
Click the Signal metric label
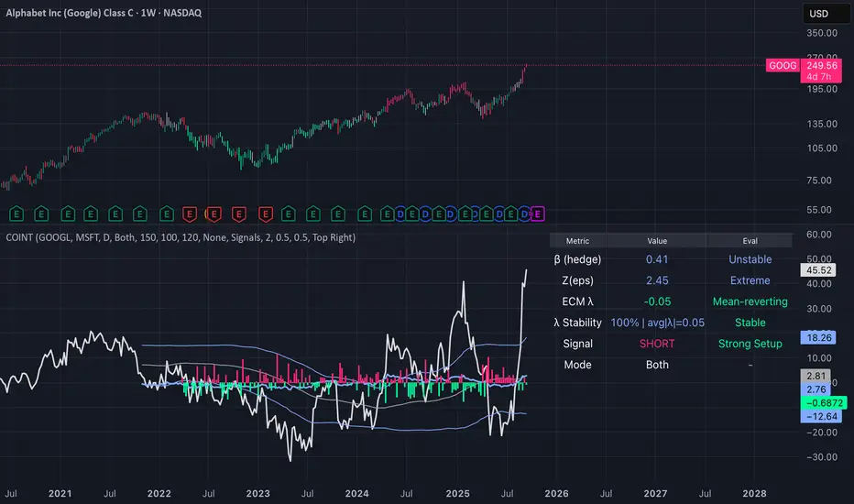tap(577, 344)
